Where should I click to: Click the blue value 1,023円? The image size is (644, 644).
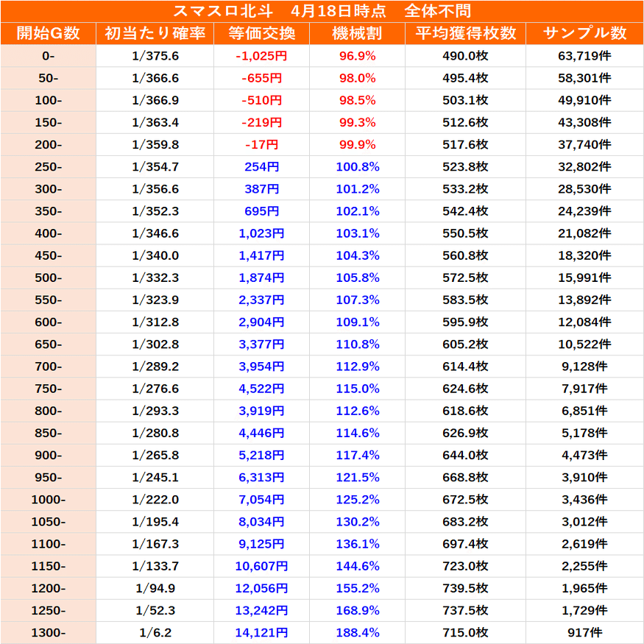pos(261,233)
